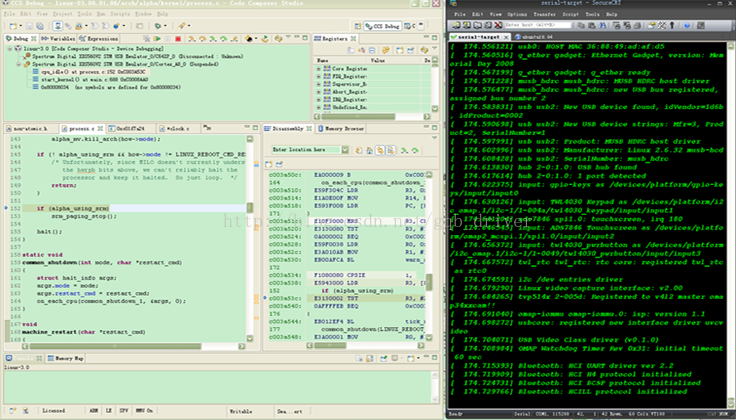The image size is (736, 420).
Task: Open the Options menu in SecureCRT
Action: point(517,15)
